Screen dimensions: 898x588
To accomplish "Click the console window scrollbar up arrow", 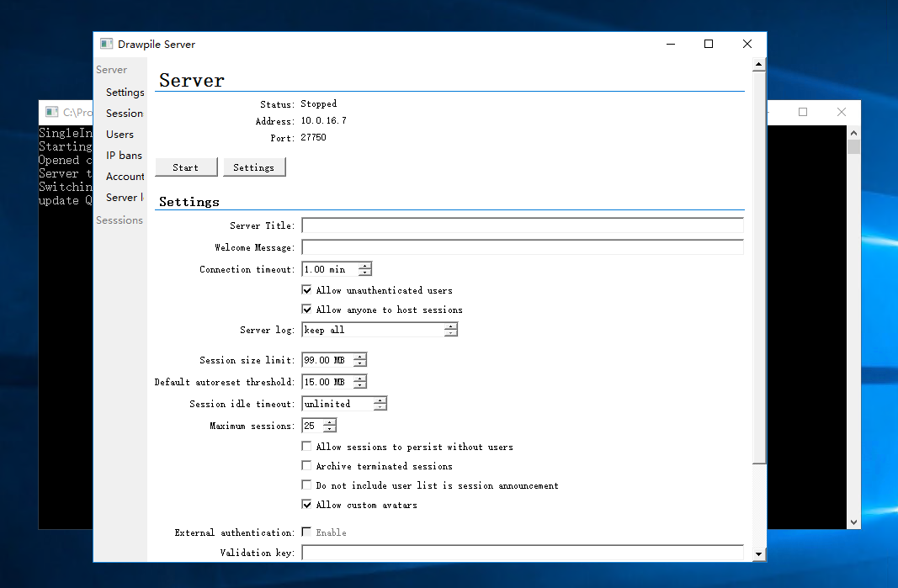I will (854, 133).
